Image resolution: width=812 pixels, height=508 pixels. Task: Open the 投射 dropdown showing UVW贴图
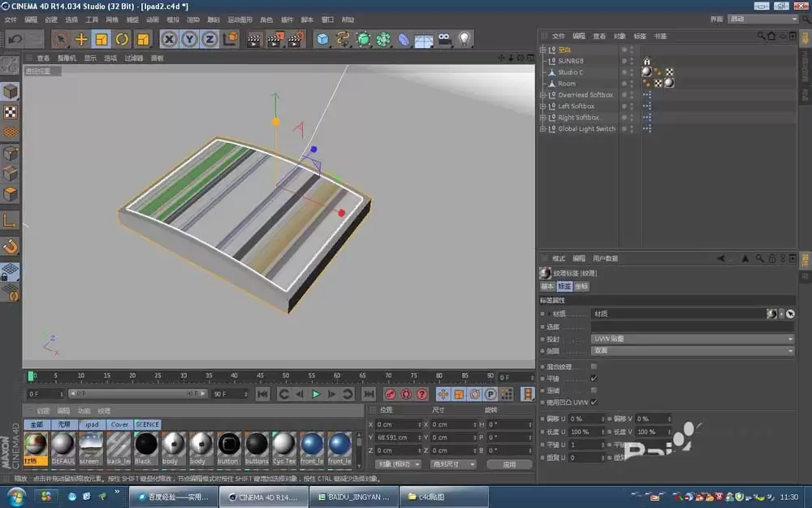pyautogui.click(x=692, y=339)
